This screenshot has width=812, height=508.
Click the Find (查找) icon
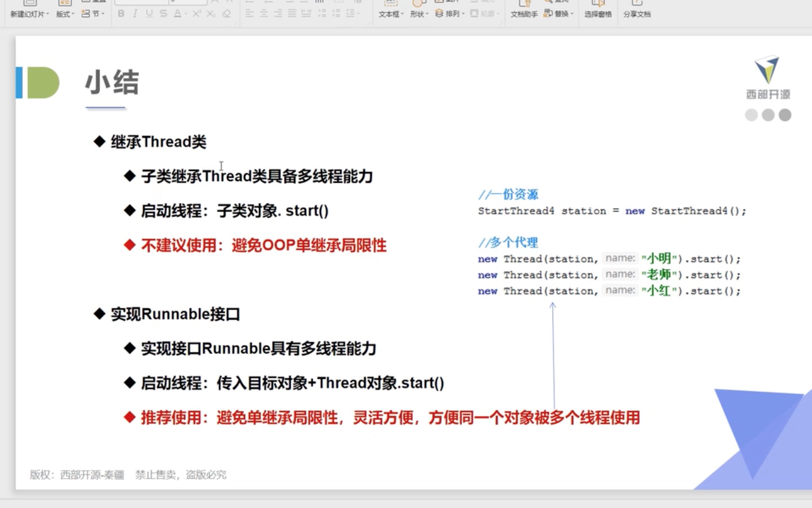(553, 2)
